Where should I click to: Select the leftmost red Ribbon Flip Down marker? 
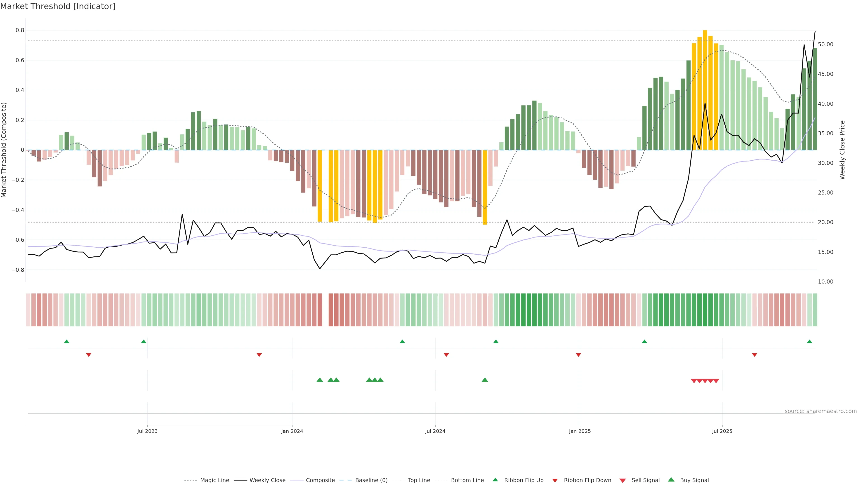click(89, 355)
